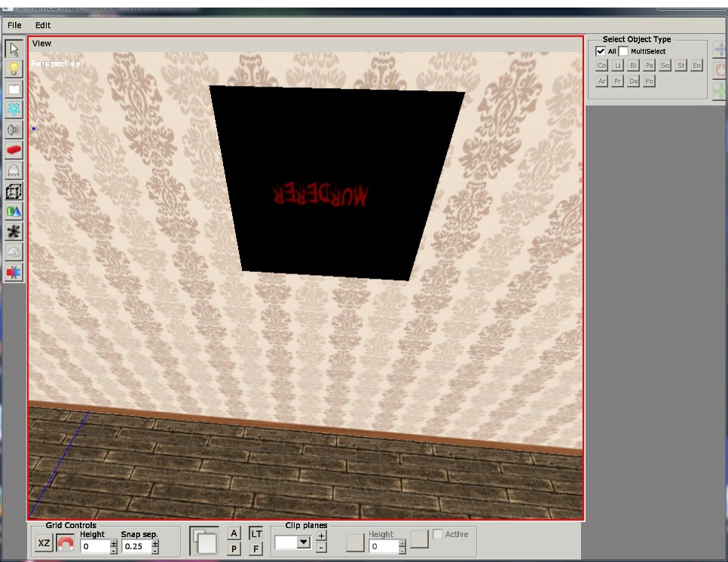Choose the Lights tool (lightbulb icon)
This screenshot has width=728, height=562.
pyautogui.click(x=14, y=70)
